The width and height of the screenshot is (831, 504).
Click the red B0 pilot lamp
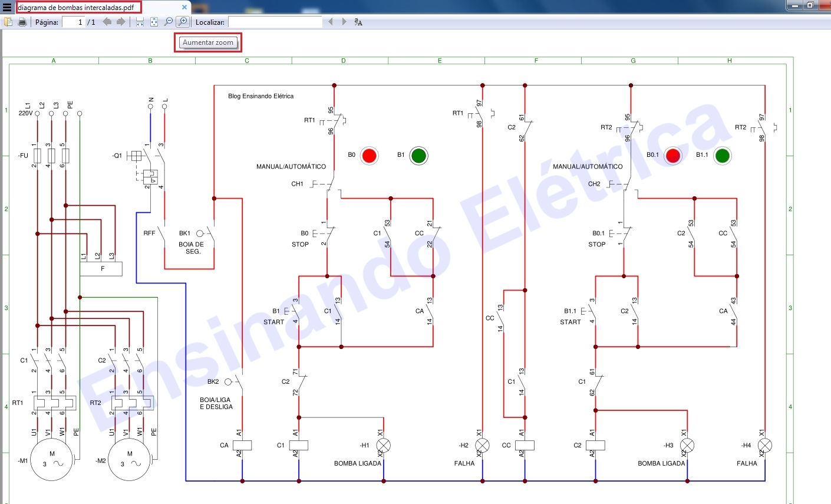[370, 156]
